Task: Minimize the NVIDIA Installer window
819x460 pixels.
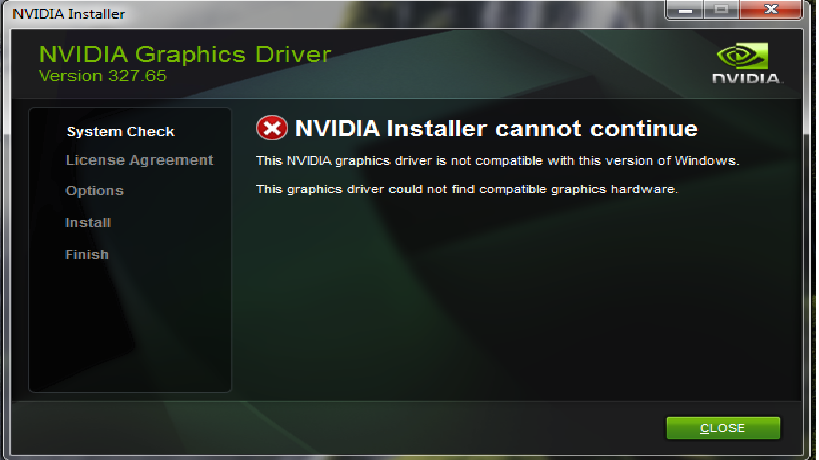Action: point(685,9)
